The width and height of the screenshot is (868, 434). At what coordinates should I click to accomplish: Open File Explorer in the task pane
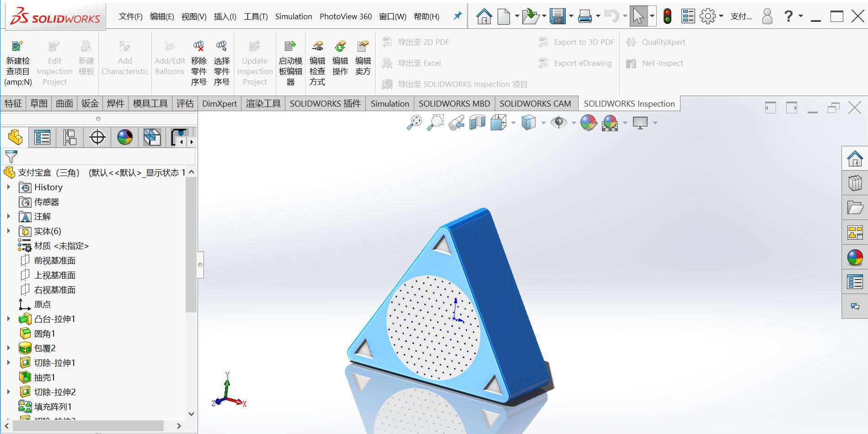click(x=855, y=208)
